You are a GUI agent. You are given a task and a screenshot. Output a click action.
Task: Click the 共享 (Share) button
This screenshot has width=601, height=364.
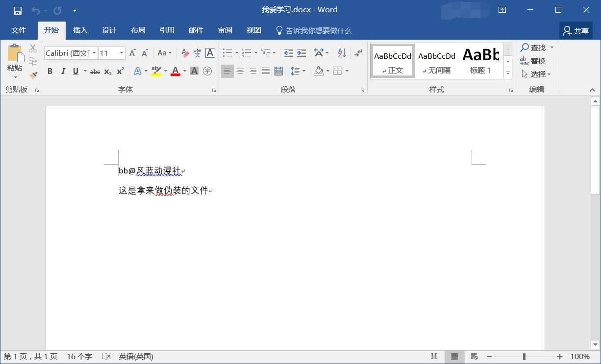coord(576,31)
